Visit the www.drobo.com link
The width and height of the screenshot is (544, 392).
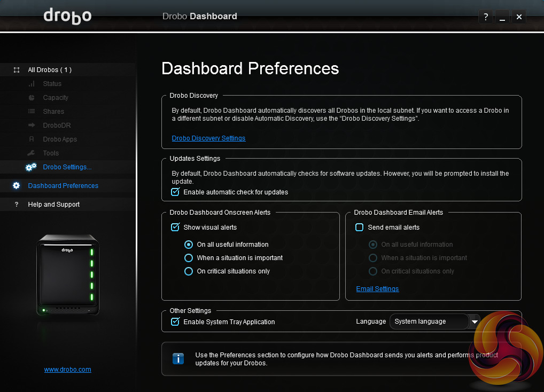click(67, 369)
